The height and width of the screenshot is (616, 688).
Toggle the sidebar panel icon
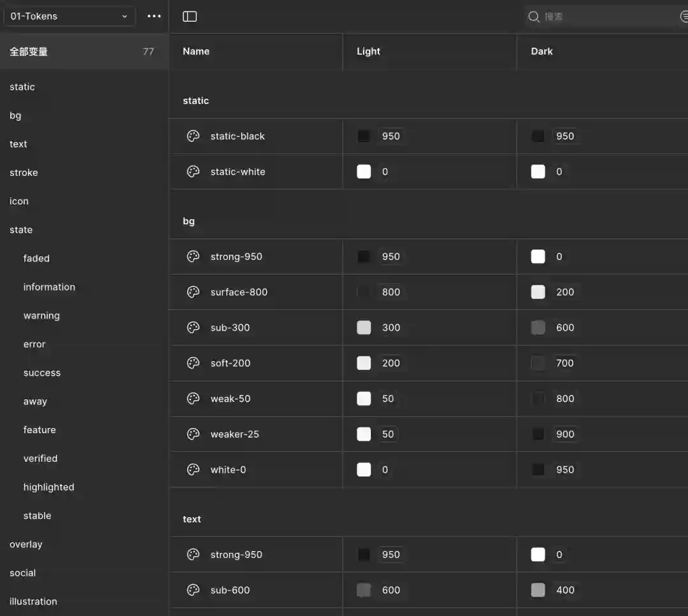tap(190, 17)
